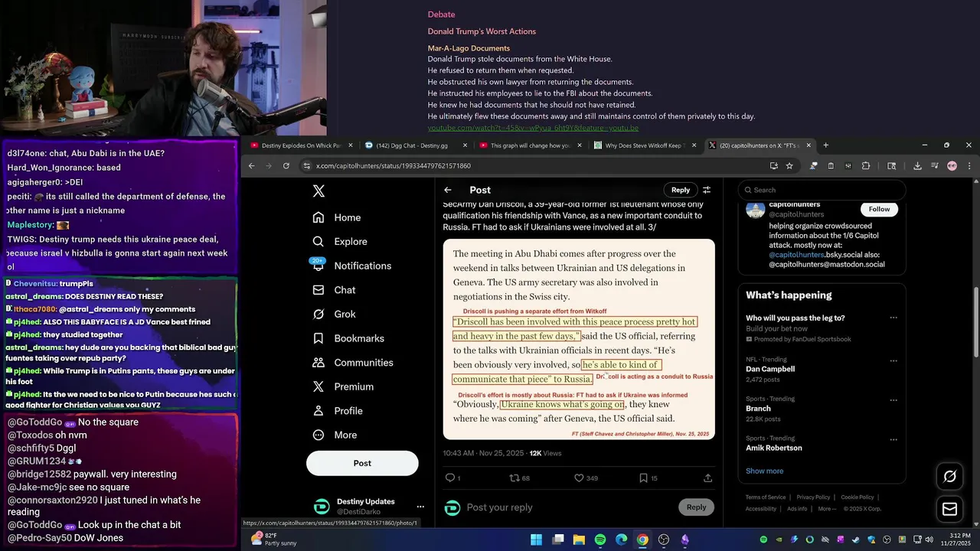Like the post via heart icon
Image resolution: width=980 pixels, height=551 pixels.
(x=579, y=478)
